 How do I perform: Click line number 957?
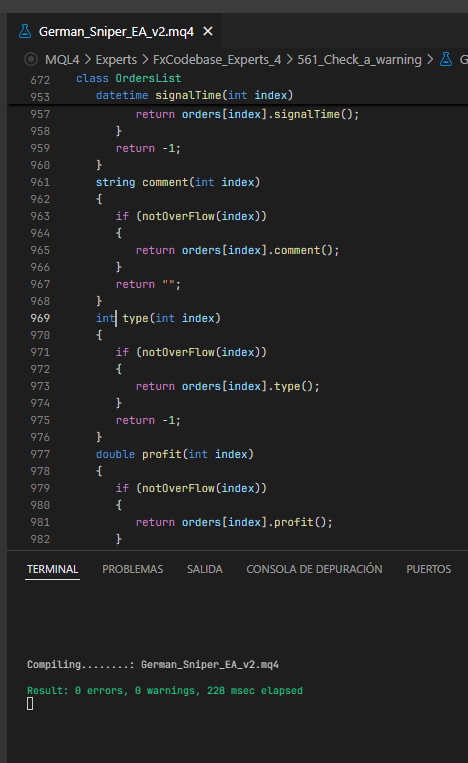(x=40, y=114)
